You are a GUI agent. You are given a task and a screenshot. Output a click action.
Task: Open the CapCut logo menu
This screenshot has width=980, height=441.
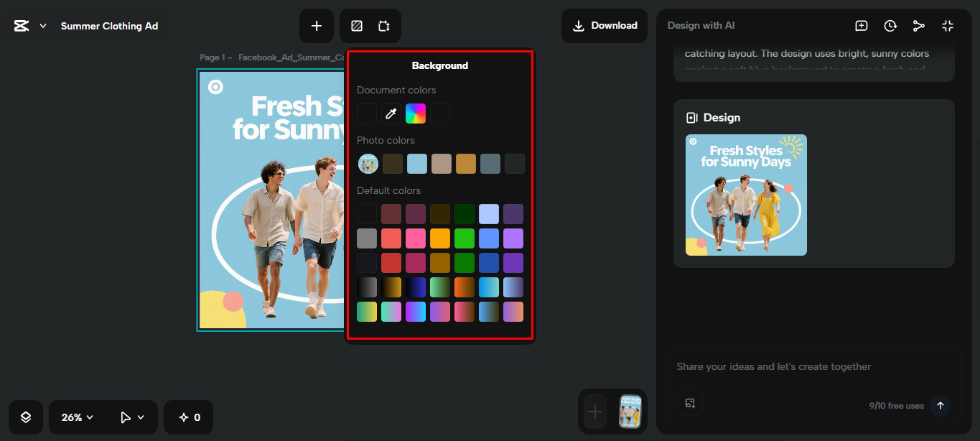22,26
